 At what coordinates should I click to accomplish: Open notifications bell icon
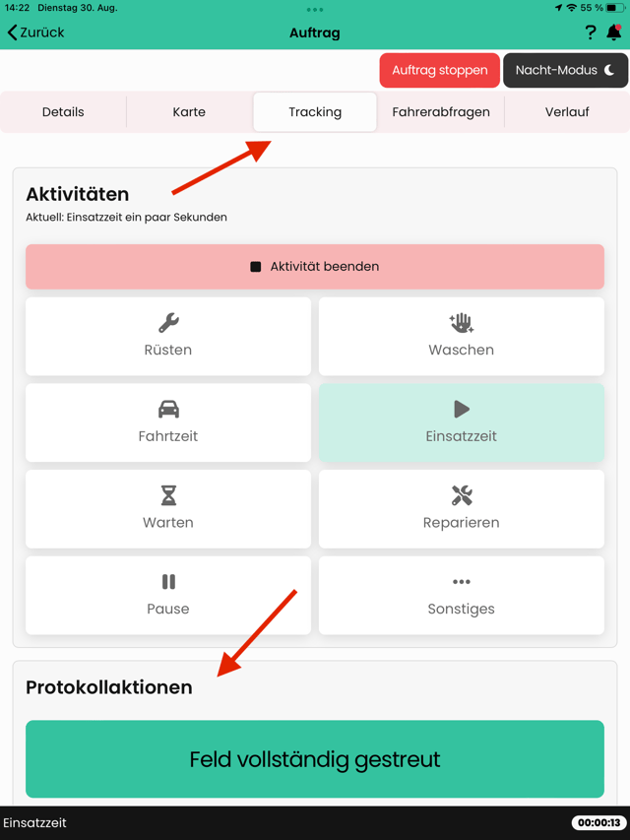614,32
